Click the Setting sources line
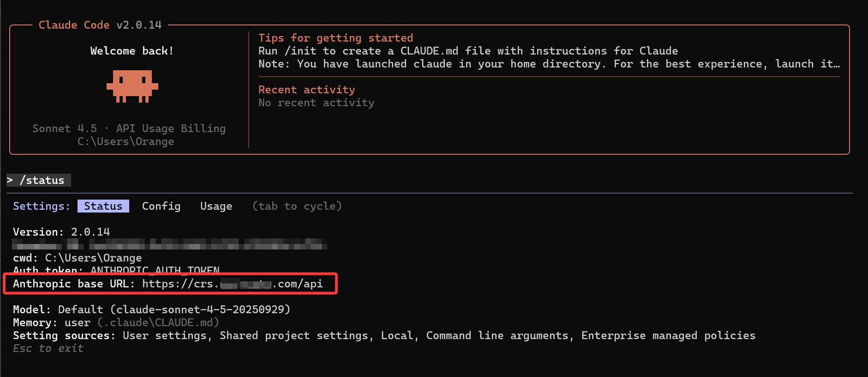This screenshot has height=377, width=868. click(384, 335)
